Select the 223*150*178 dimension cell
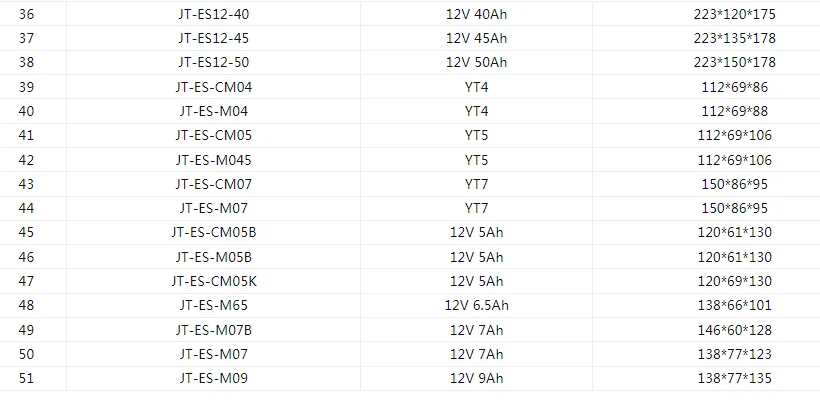This screenshot has height=400, width=820. click(x=734, y=62)
